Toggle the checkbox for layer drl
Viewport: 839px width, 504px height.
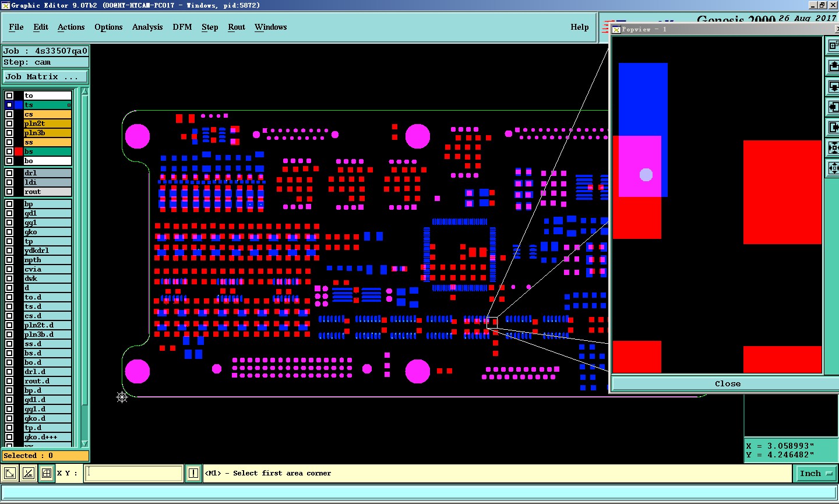[9, 173]
